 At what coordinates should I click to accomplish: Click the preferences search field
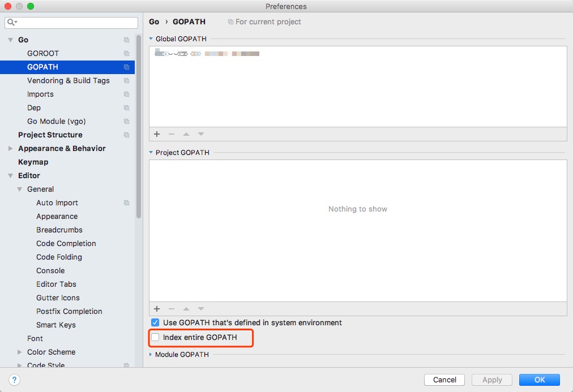click(71, 23)
